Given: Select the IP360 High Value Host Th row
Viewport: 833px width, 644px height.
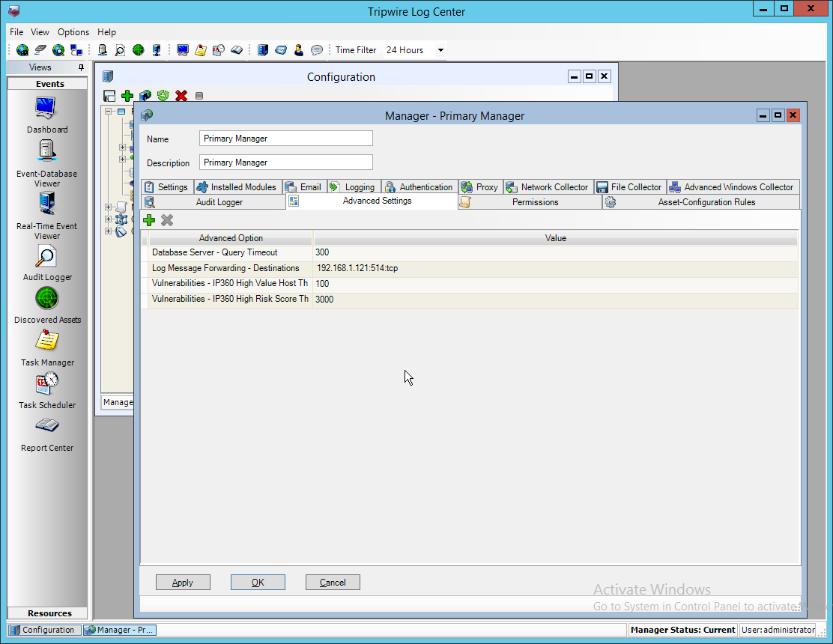Looking at the screenshot, I should point(470,284).
